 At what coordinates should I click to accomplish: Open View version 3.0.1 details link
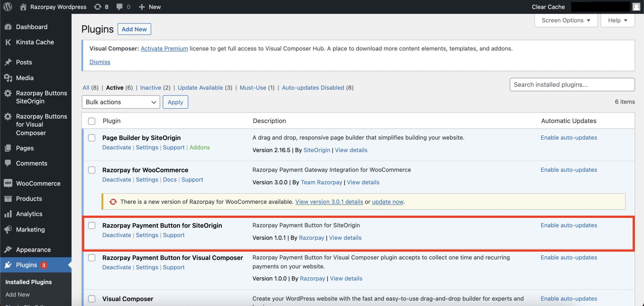(x=329, y=202)
